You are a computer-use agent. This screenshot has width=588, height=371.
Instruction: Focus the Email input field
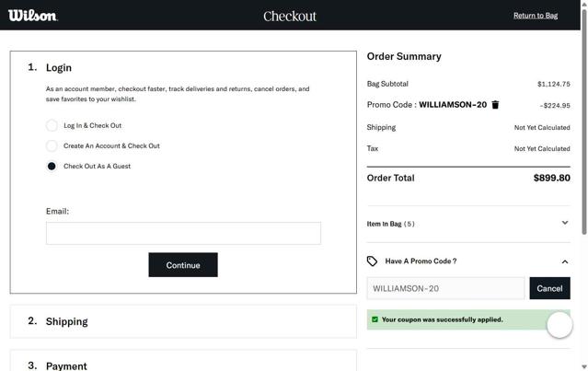[x=183, y=233]
